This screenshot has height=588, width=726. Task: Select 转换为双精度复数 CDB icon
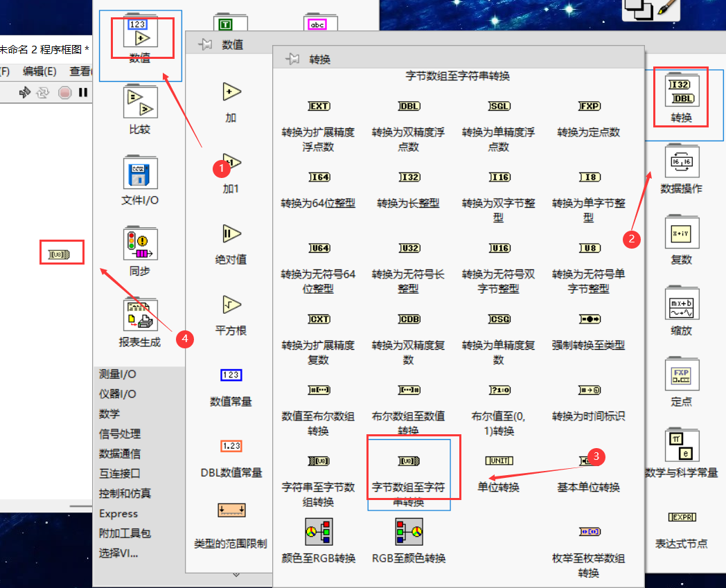[x=409, y=319]
